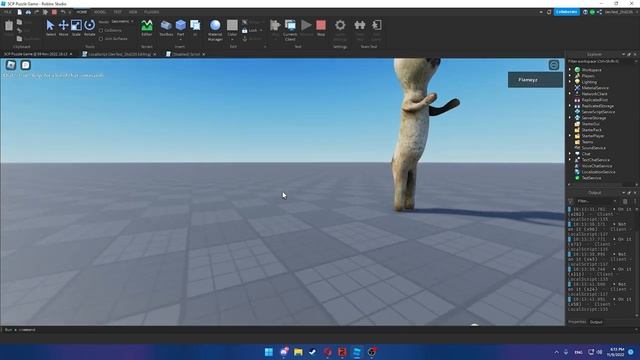640x360 pixels.
Task: Expand the ServerStorage tree node
Action: 570,118
